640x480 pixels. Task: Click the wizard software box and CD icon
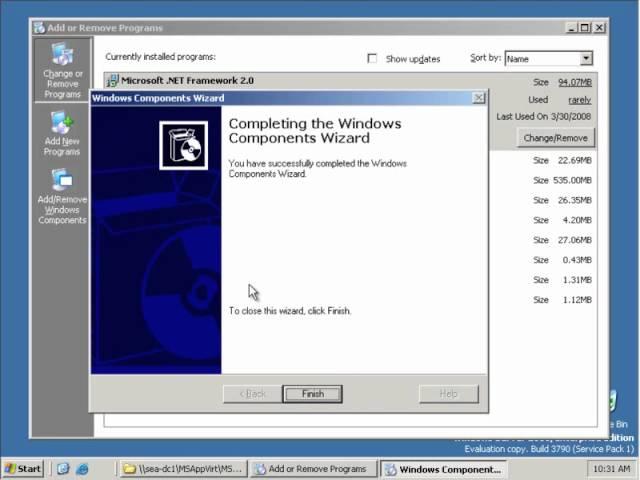[184, 145]
